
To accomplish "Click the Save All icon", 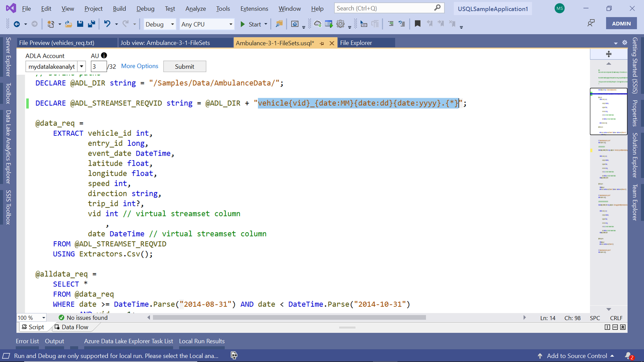I will tap(91, 24).
